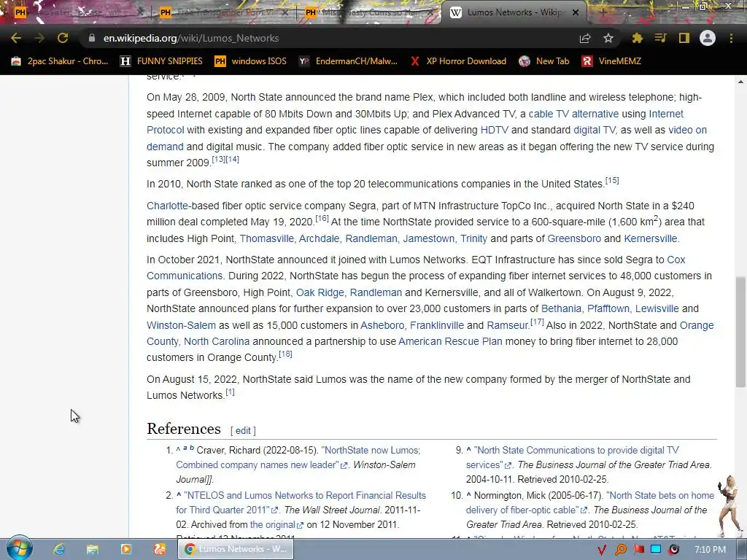747x560 pixels.
Task: Go back to the previous page
Action: (16, 38)
